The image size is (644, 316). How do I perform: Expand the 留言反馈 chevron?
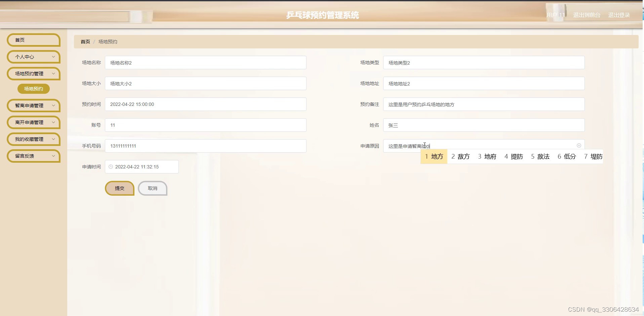53,156
